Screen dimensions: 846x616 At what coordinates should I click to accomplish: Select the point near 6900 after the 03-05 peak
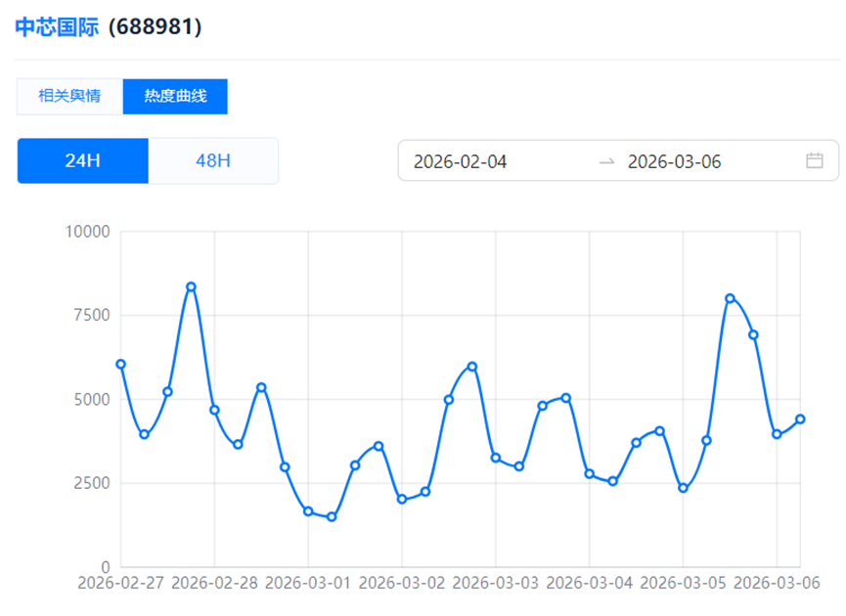coord(753,335)
